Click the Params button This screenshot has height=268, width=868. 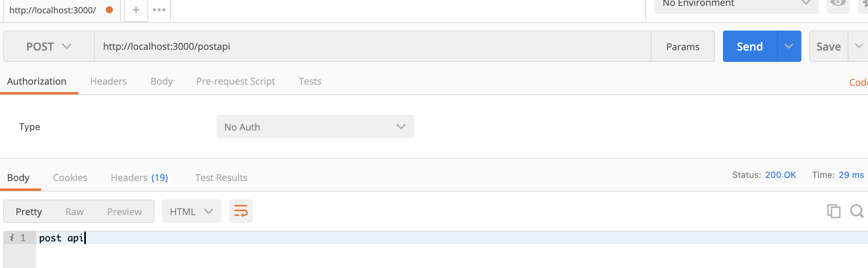click(x=683, y=46)
